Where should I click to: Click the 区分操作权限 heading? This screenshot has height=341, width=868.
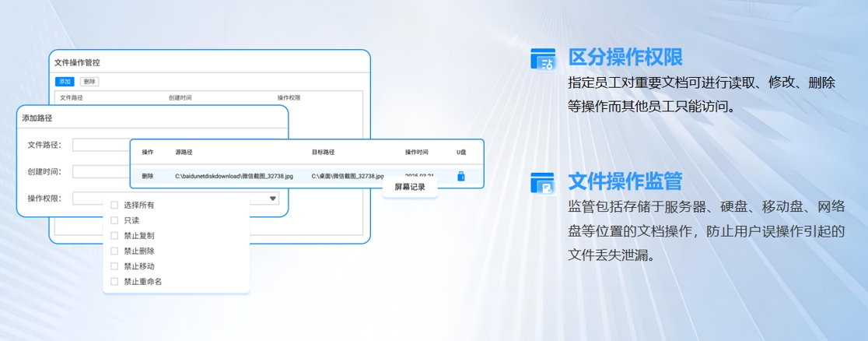click(625, 57)
